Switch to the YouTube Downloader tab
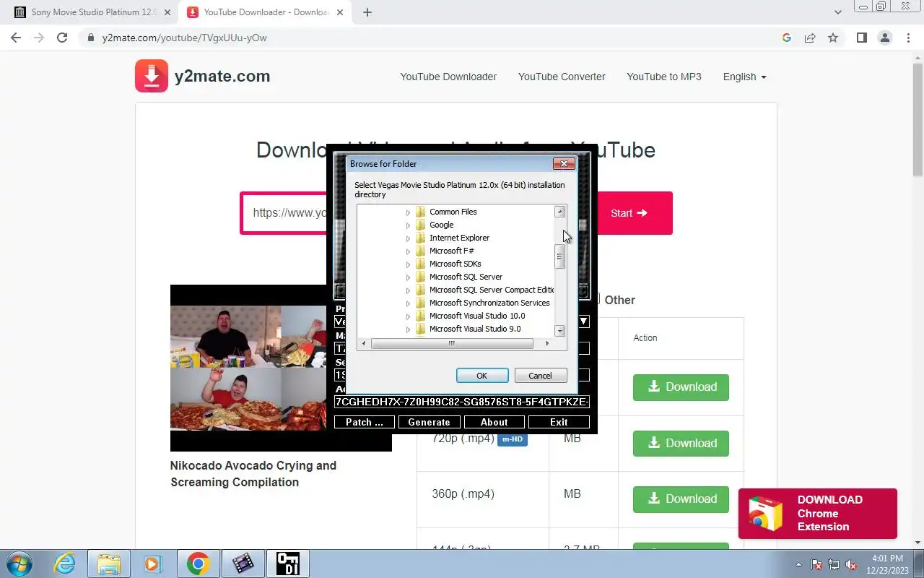Image resolution: width=924 pixels, height=578 pixels. pos(264,12)
